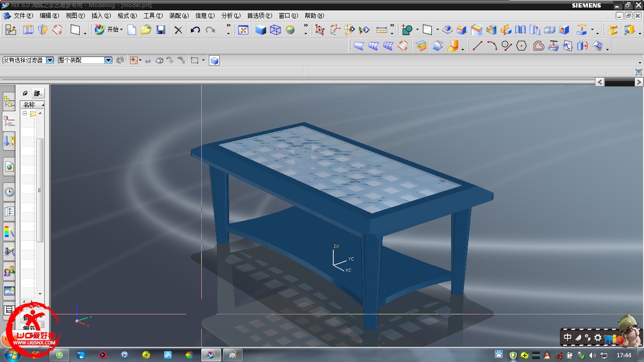Viewport: 644px width, 362px height.
Task: Click the revolve cylinder arrow icon
Action: tap(582, 46)
